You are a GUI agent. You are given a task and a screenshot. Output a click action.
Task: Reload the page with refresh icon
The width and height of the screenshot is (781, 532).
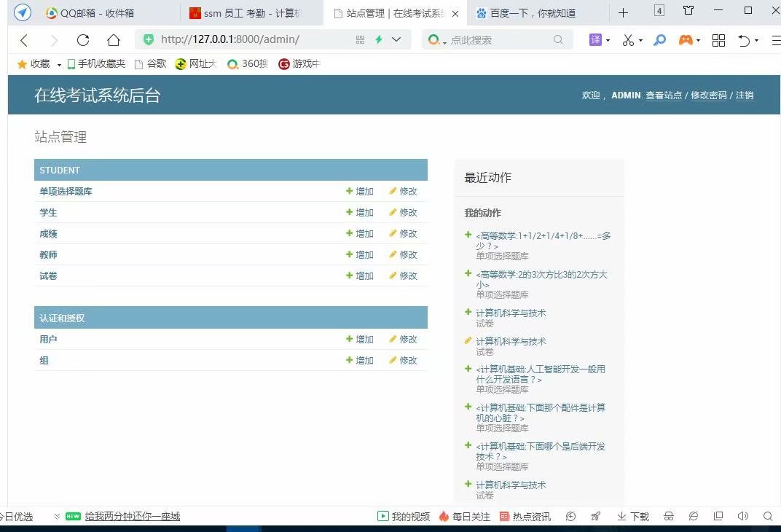[83, 40]
